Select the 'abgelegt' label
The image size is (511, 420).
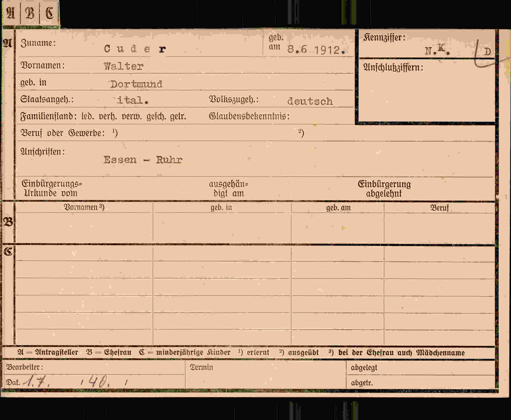(364, 368)
